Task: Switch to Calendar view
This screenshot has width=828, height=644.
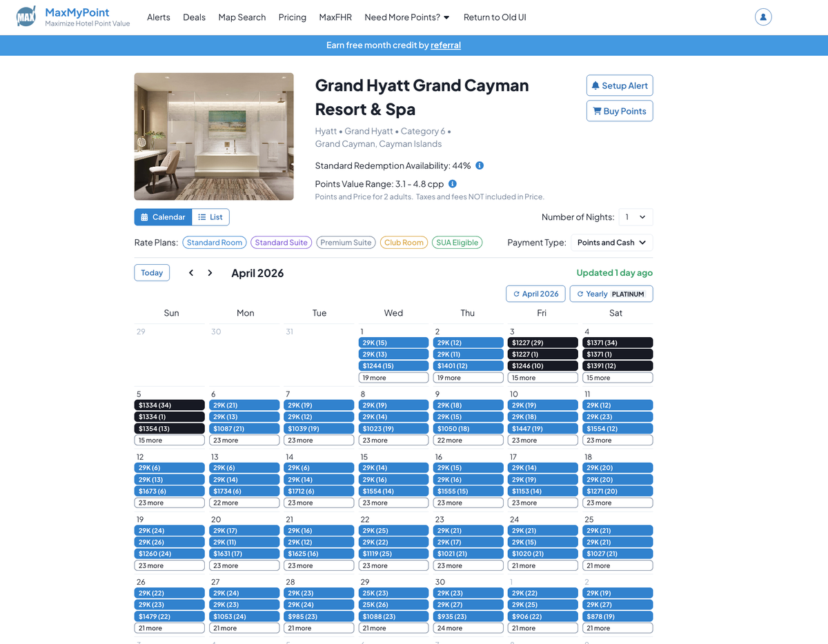Action: tap(163, 217)
